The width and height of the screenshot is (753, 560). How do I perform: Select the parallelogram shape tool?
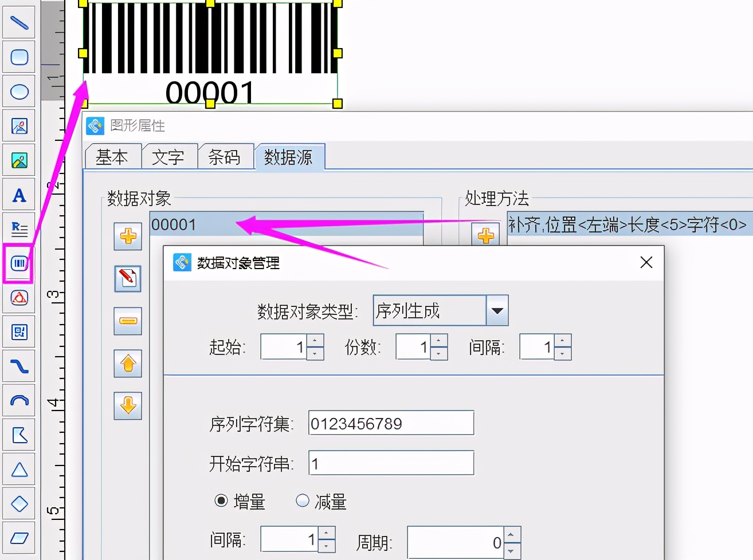click(x=19, y=538)
